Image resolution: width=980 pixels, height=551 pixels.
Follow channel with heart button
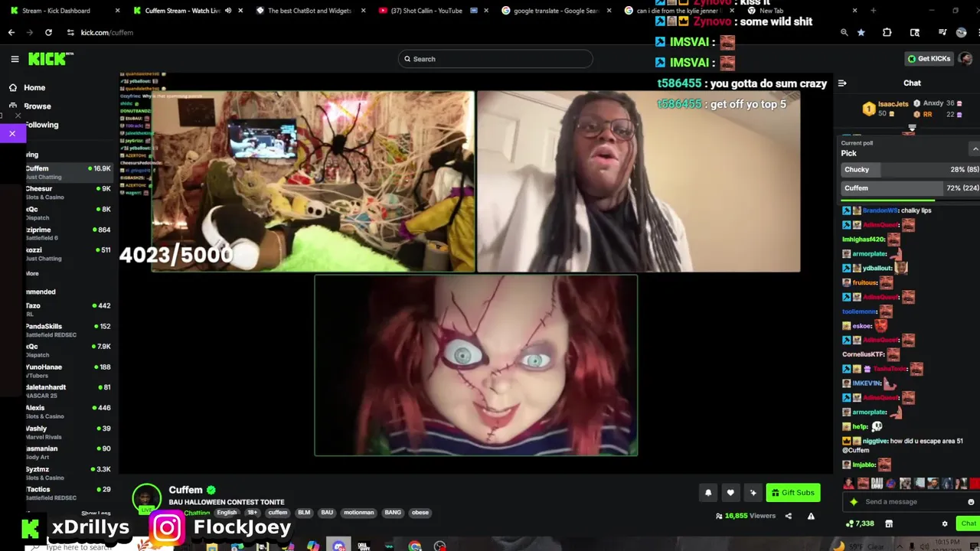[730, 493]
